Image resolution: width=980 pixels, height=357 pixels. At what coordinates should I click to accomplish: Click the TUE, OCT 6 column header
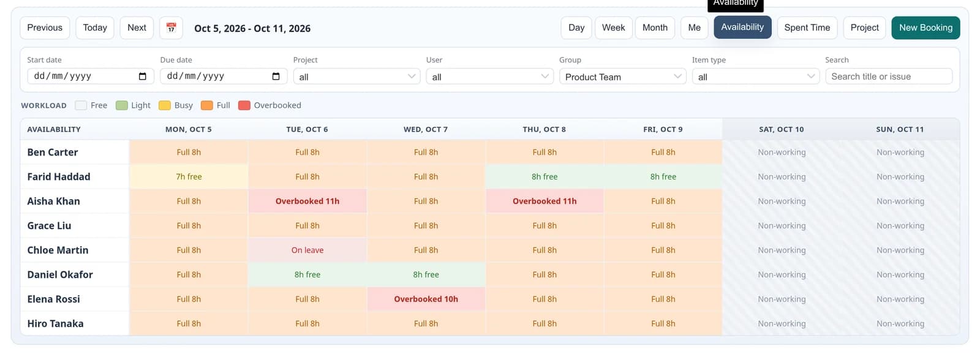click(x=307, y=129)
